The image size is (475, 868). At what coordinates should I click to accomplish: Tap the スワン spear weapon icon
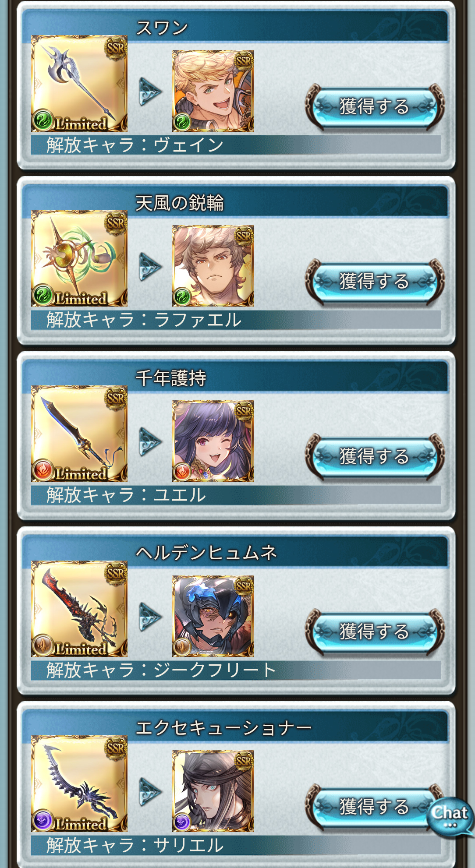79,84
